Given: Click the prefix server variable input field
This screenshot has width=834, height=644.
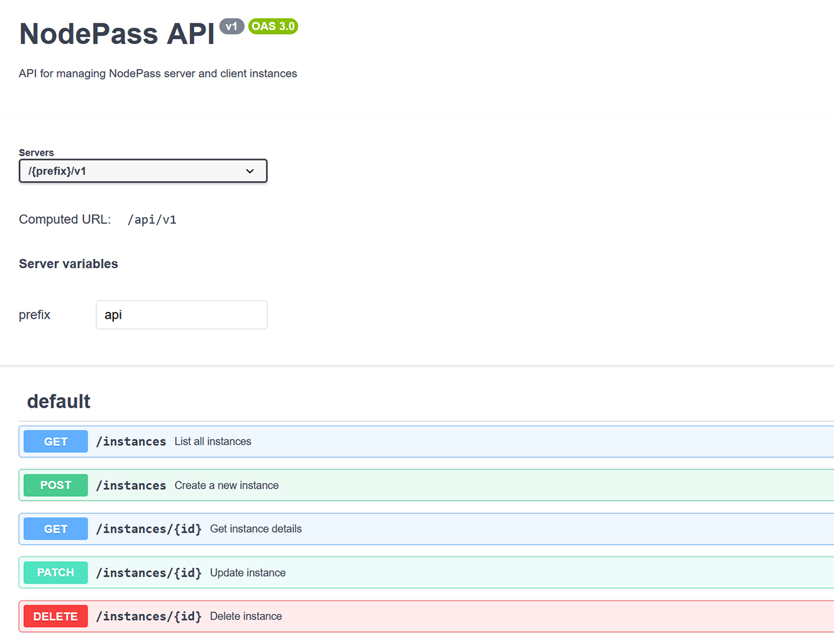Looking at the screenshot, I should 181,314.
